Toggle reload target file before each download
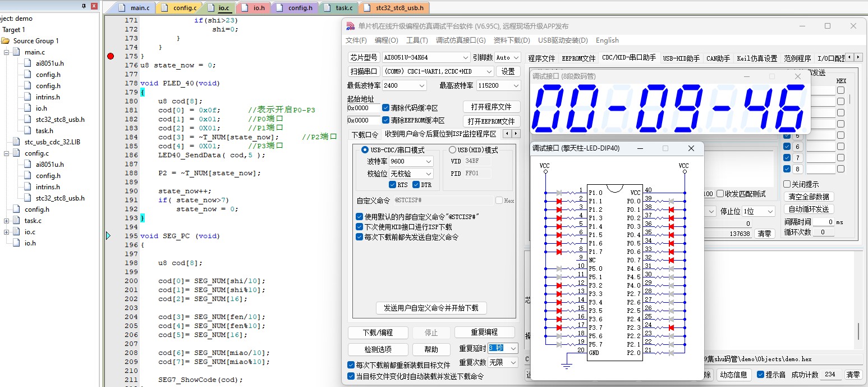This screenshot has height=387, width=868. tap(351, 365)
